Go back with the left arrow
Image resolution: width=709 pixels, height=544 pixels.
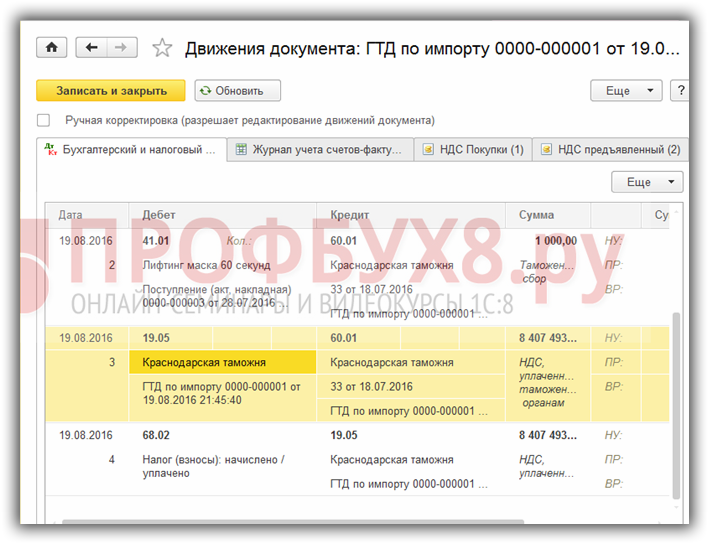pyautogui.click(x=92, y=48)
